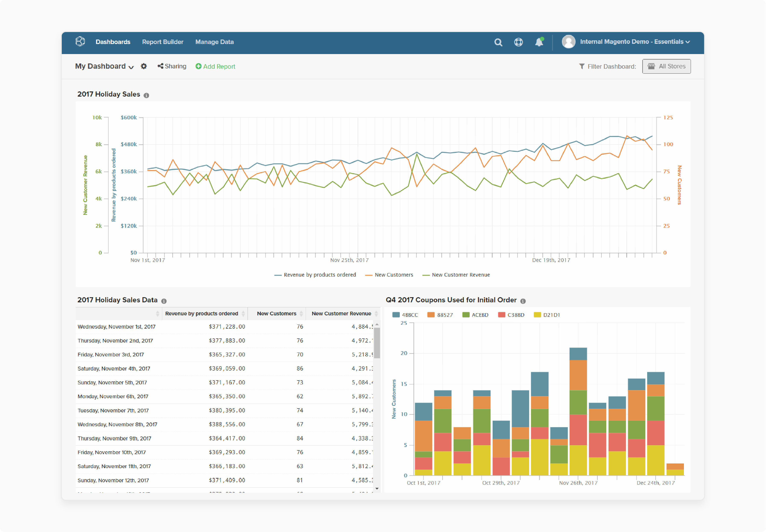Switch to Report Builder
The height and width of the screenshot is (532, 766).
pos(162,42)
